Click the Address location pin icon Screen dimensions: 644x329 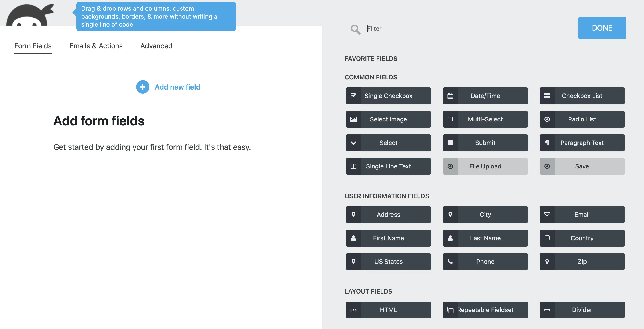tap(353, 215)
